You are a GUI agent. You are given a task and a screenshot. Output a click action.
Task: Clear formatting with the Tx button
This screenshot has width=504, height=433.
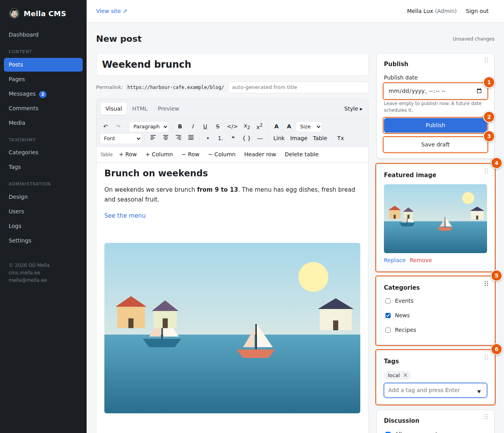click(341, 138)
